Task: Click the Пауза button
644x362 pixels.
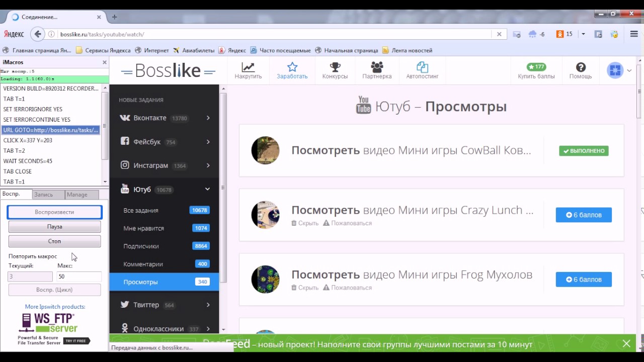Action: pyautogui.click(x=54, y=227)
